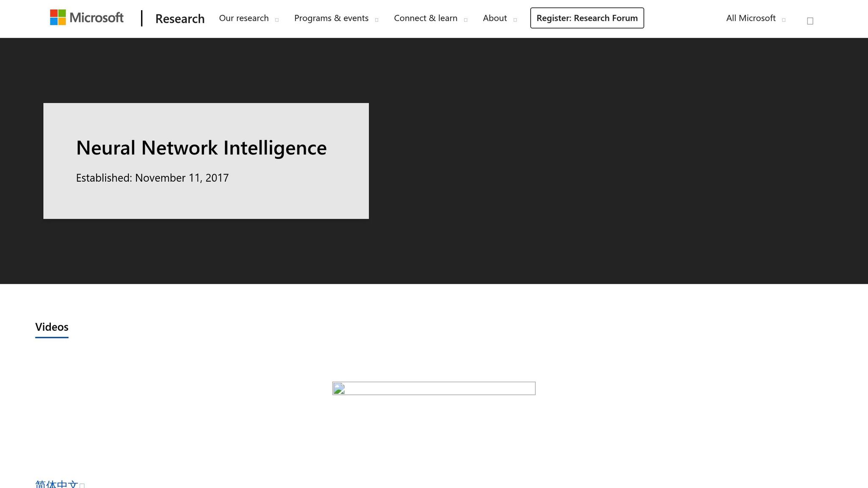Screen dimensions: 868x488
Task: Click the Microsoft logo
Action: pos(87,18)
